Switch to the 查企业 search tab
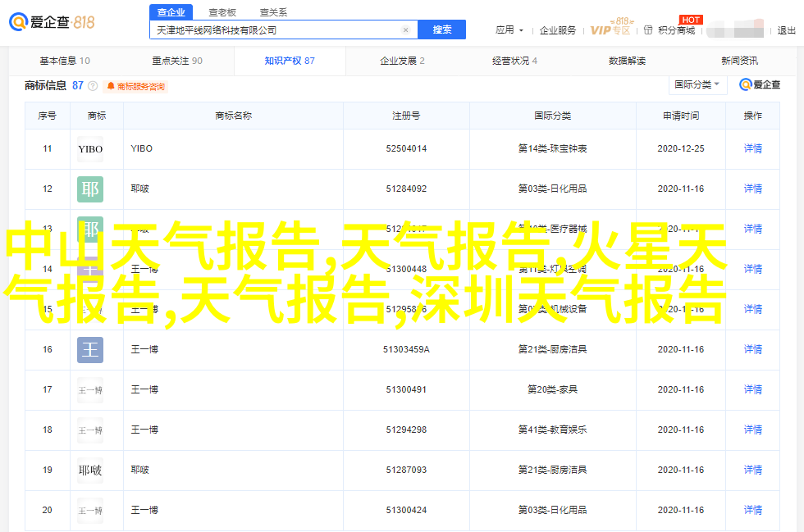Image resolution: width=804 pixels, height=532 pixels. tap(171, 12)
